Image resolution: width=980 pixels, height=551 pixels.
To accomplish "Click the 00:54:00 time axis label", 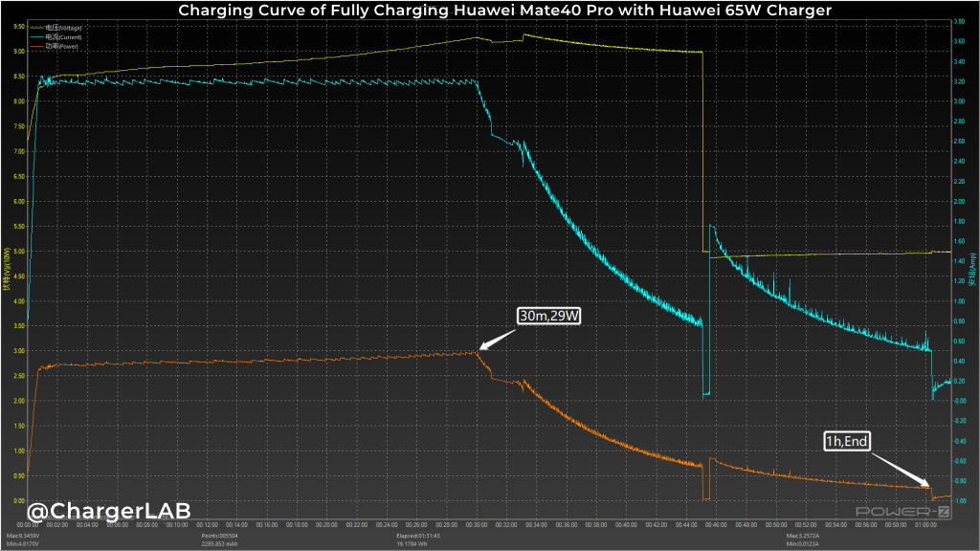I will click(835, 525).
